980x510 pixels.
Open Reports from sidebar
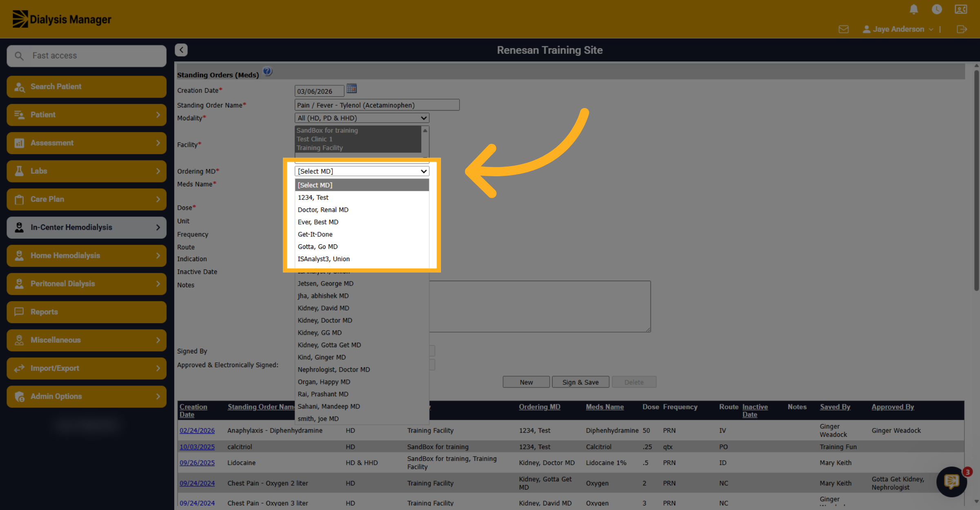coord(87,312)
